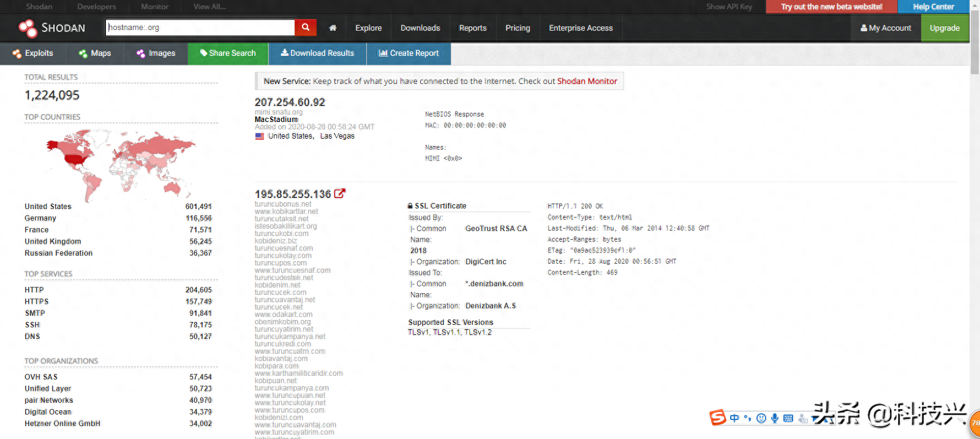Click the microphone icon in input toolbar
This screenshot has width=980, height=439.
pyautogui.click(x=775, y=418)
